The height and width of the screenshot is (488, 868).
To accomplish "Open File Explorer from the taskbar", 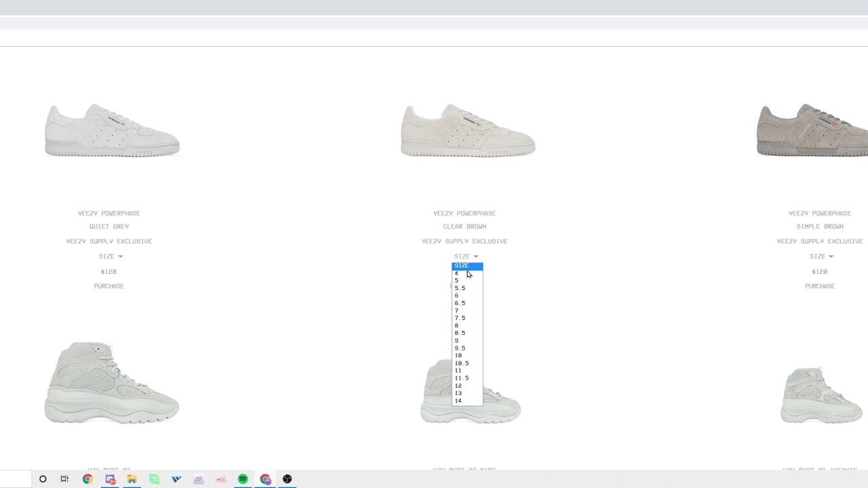I will point(132,479).
